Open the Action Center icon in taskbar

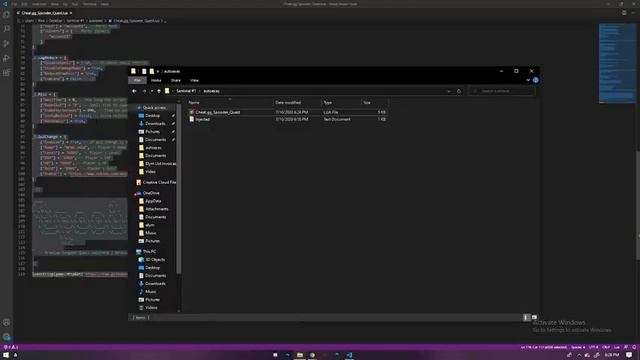(x=629, y=355)
